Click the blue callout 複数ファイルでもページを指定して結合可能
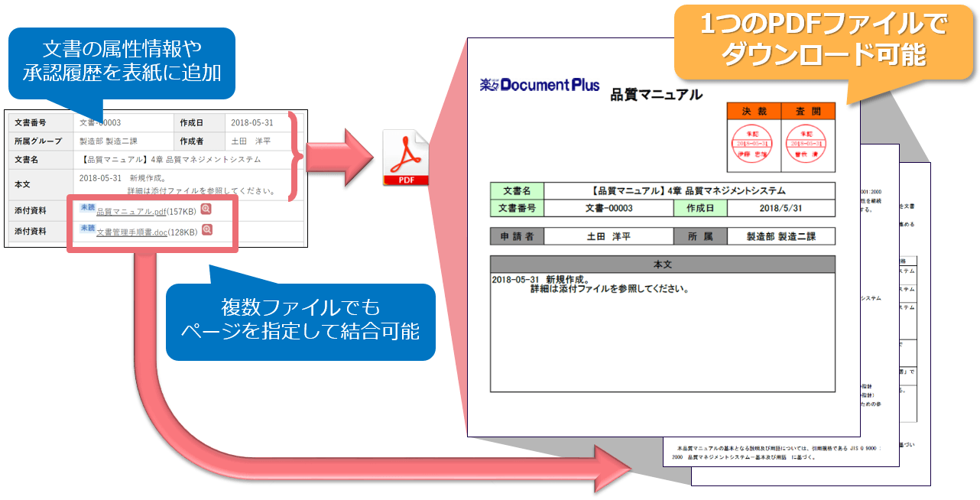Screen dimensions: 980x500 tap(300, 321)
